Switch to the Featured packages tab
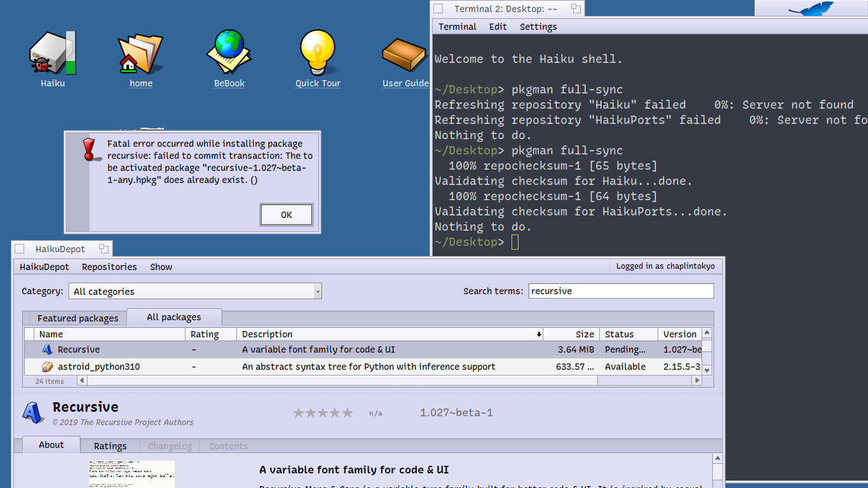868x488 pixels. 78,318
